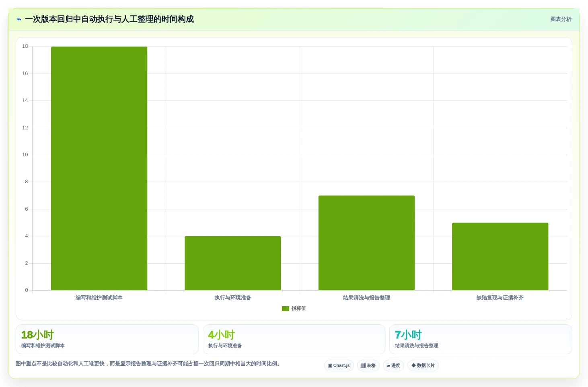Click the Chart.js tag chip
The width and height of the screenshot is (588, 387).
click(339, 366)
